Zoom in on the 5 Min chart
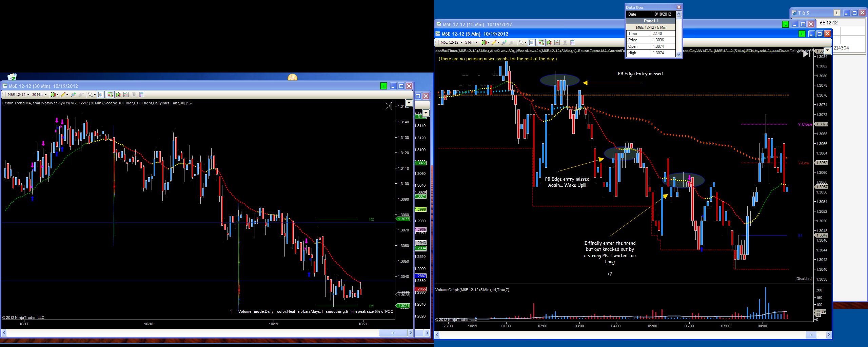868x347 pixels. point(504,42)
